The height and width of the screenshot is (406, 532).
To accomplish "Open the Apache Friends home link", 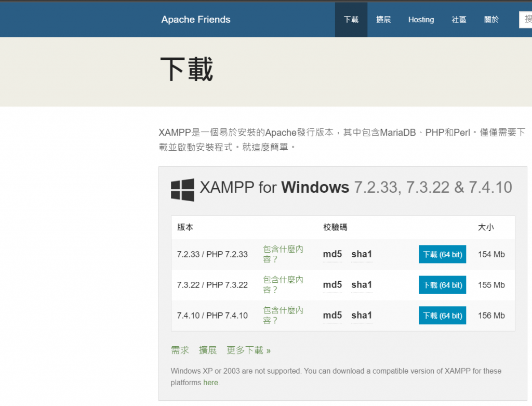I will (x=196, y=20).
